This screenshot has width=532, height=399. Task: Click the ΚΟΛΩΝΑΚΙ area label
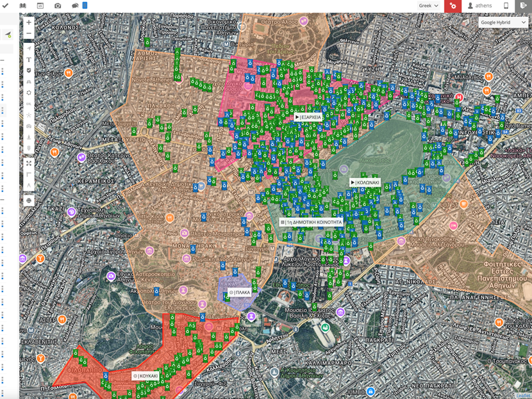365,183
